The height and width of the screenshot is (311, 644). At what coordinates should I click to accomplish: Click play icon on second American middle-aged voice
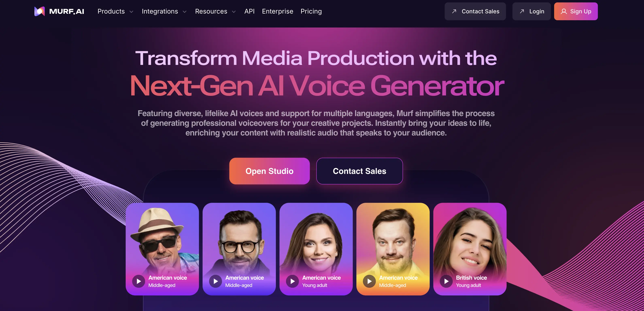[214, 281]
